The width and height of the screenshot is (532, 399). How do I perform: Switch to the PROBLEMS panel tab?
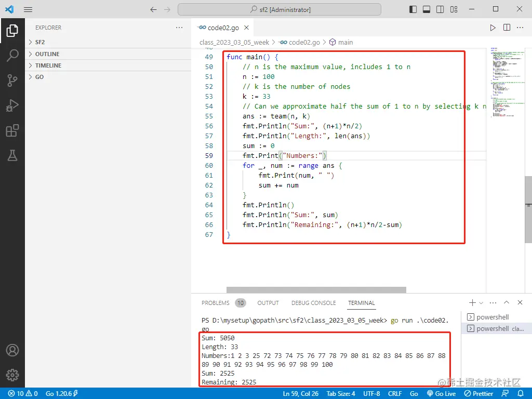tap(216, 303)
